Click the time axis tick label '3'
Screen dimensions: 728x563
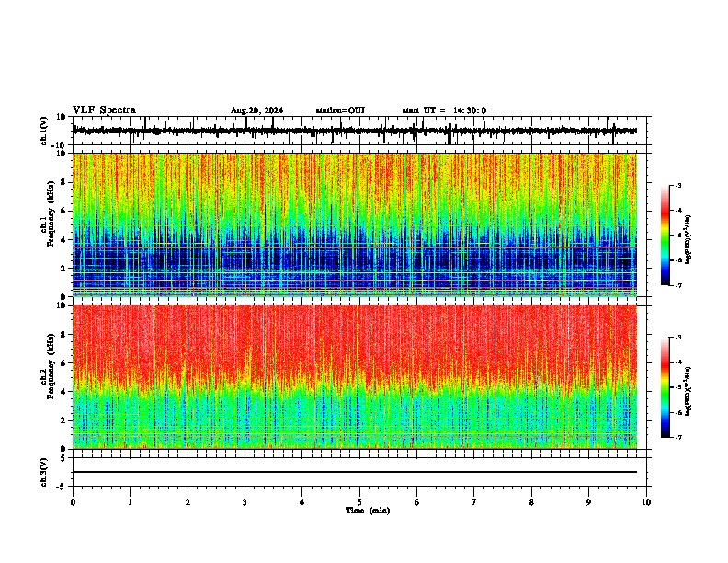(245, 502)
